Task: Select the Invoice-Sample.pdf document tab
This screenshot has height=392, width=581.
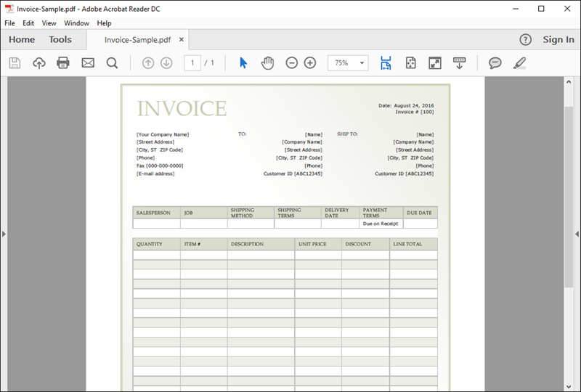Action: pyautogui.click(x=137, y=40)
